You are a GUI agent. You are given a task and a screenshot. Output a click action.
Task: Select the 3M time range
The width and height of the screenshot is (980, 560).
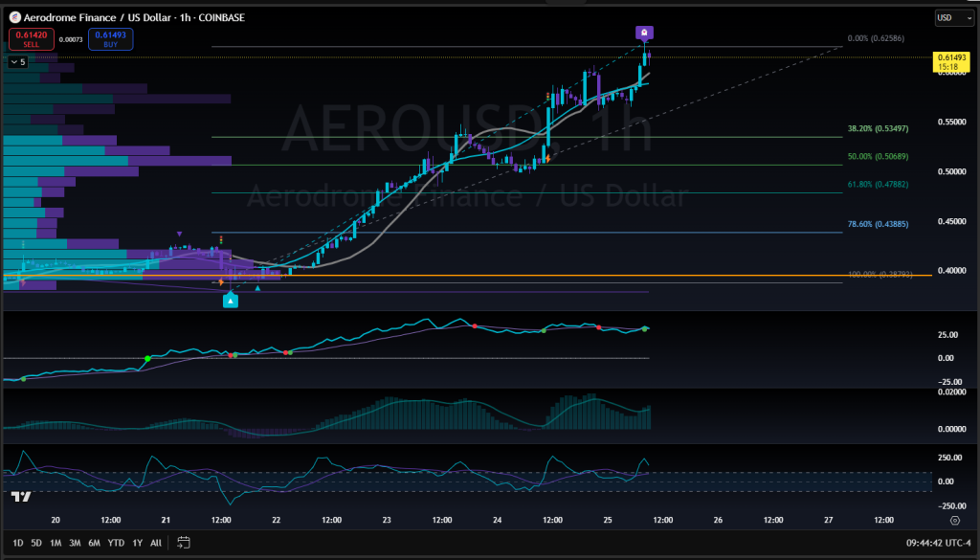point(75,543)
